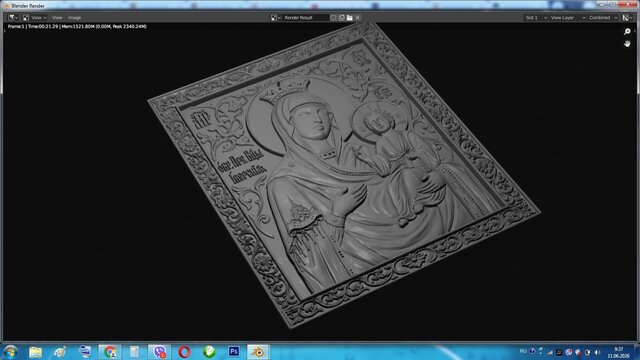
Task: Open Viber from the taskbar
Action: point(159,351)
